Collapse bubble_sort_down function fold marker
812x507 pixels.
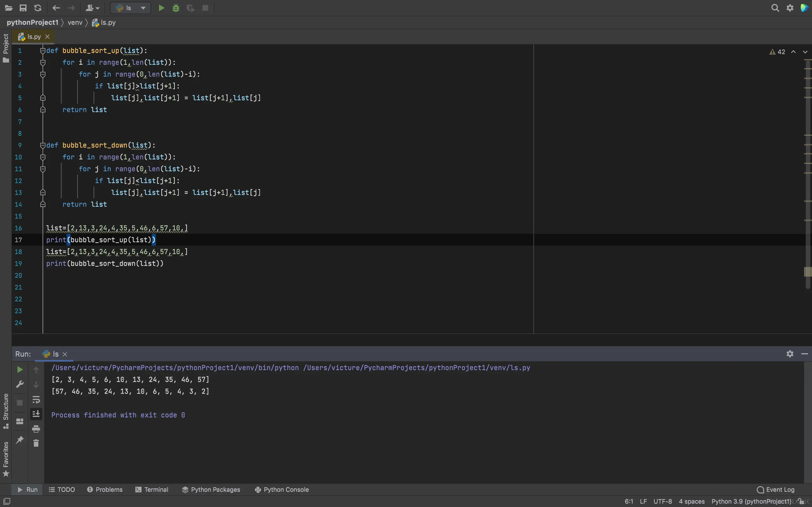tap(43, 145)
